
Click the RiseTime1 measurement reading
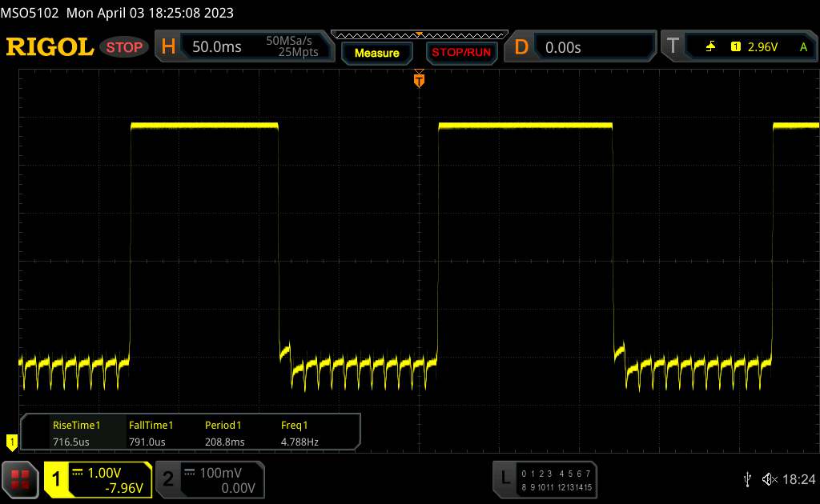(x=75, y=433)
